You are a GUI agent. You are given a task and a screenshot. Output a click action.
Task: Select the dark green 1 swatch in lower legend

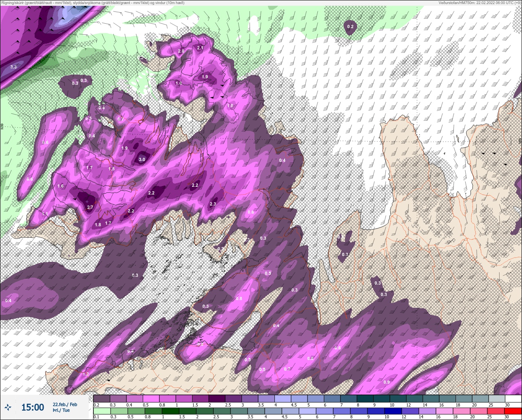click(x=170, y=411)
